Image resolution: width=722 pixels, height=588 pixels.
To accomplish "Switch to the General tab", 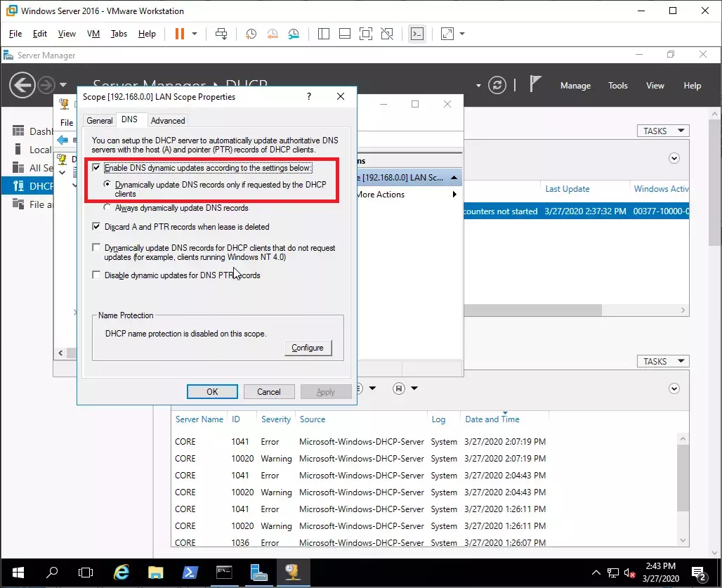I will click(100, 121).
